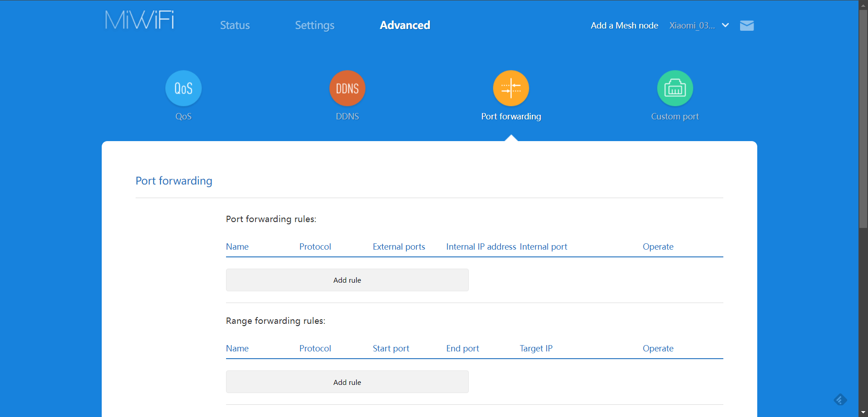Image resolution: width=868 pixels, height=417 pixels.
Task: Add rule under Port forwarding rules
Action: click(x=347, y=280)
